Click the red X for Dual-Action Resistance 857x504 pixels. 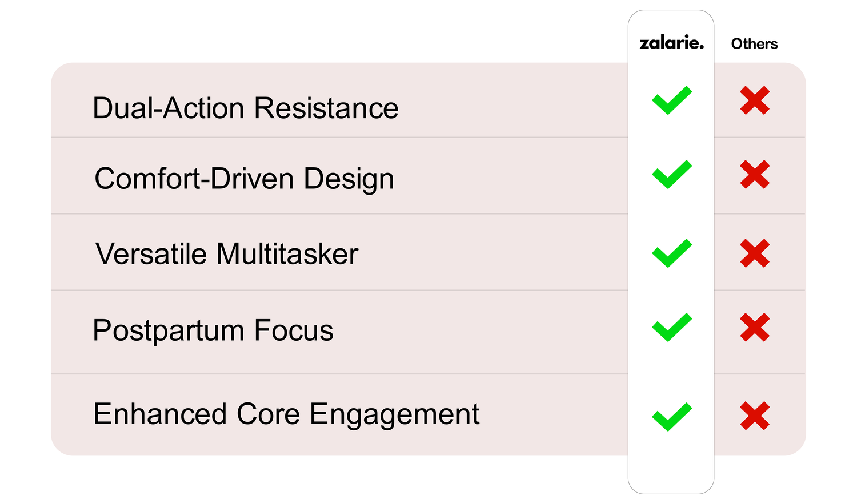coord(755,100)
